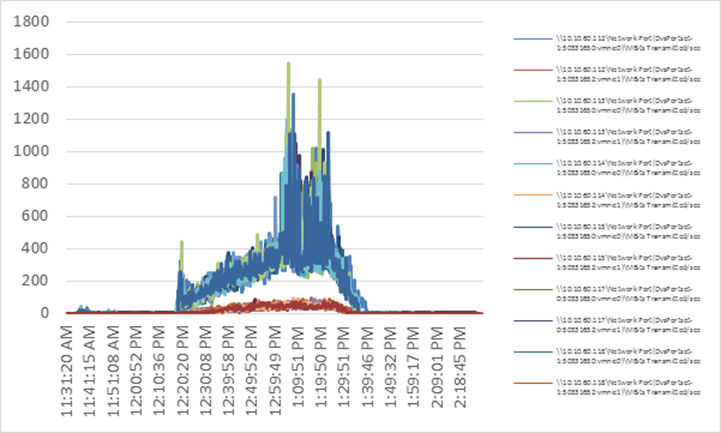This screenshot has width=721, height=433.
Task: Click the light orange legend line for 10.10.60.114 vmnic1
Action: pos(533,195)
